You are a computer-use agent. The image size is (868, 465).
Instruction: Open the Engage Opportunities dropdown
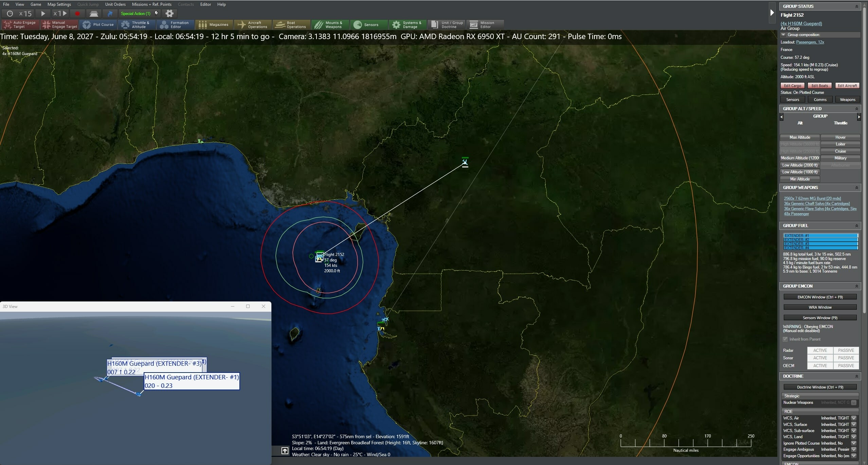853,455
